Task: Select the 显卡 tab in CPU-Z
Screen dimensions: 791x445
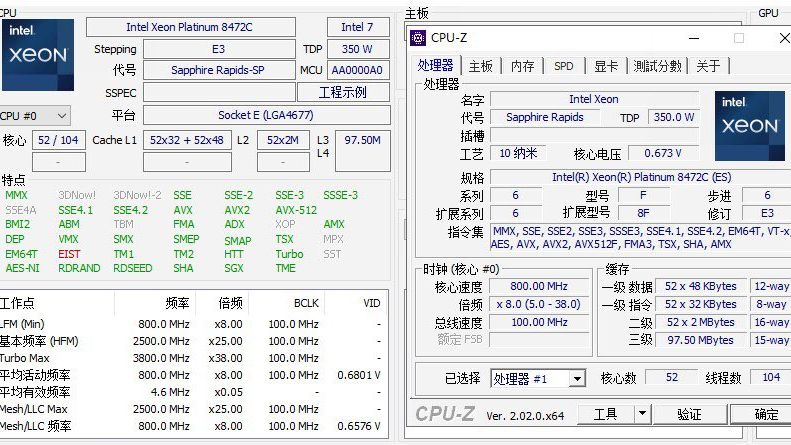Action: (605, 66)
